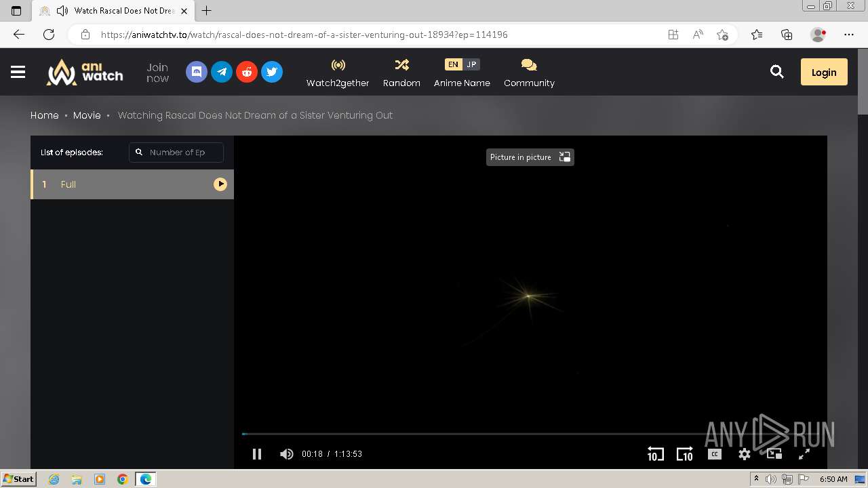Mute the video volume
Image resolution: width=868 pixels, height=488 pixels.
(287, 454)
